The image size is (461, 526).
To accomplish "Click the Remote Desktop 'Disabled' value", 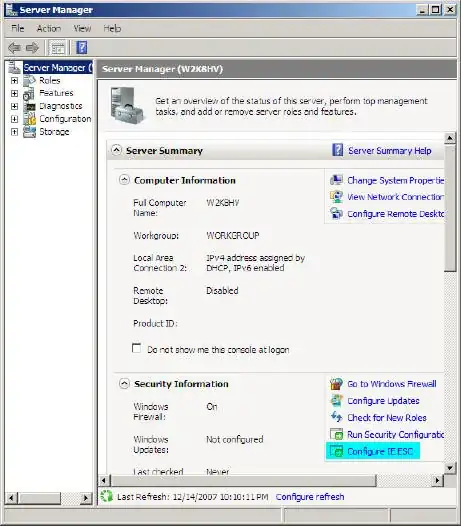I will (x=222, y=291).
